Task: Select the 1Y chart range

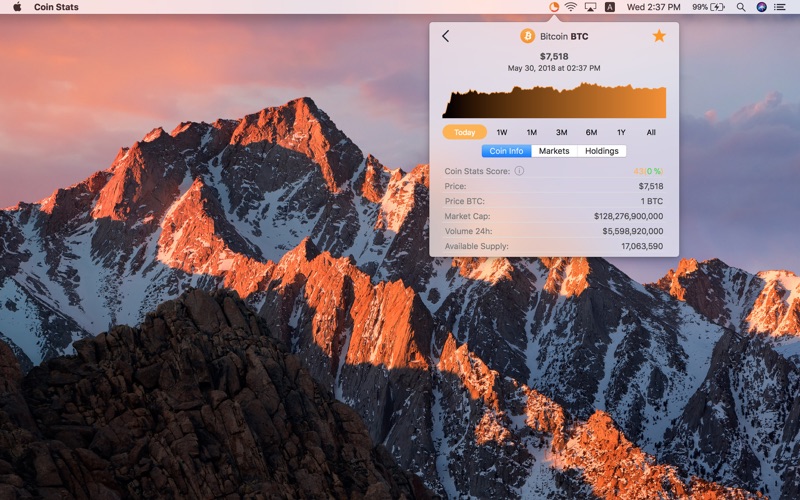Action: tap(621, 132)
